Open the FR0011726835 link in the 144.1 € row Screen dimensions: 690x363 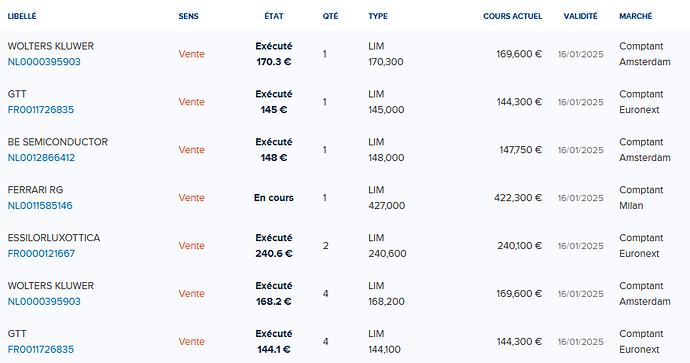pos(40,350)
